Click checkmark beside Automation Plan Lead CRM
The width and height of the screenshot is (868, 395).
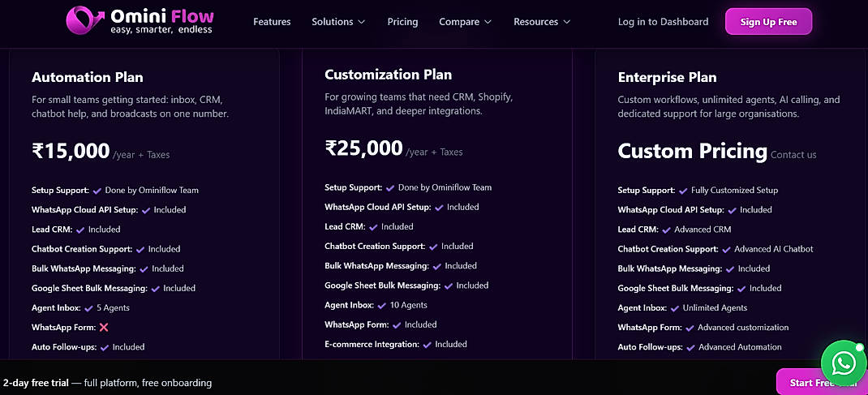tap(80, 230)
